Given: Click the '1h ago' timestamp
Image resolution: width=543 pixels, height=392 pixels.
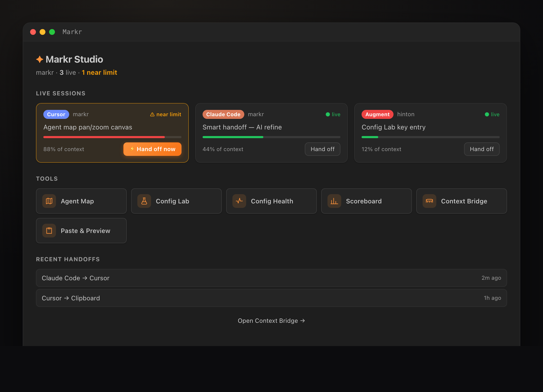Looking at the screenshot, I should click(x=492, y=298).
